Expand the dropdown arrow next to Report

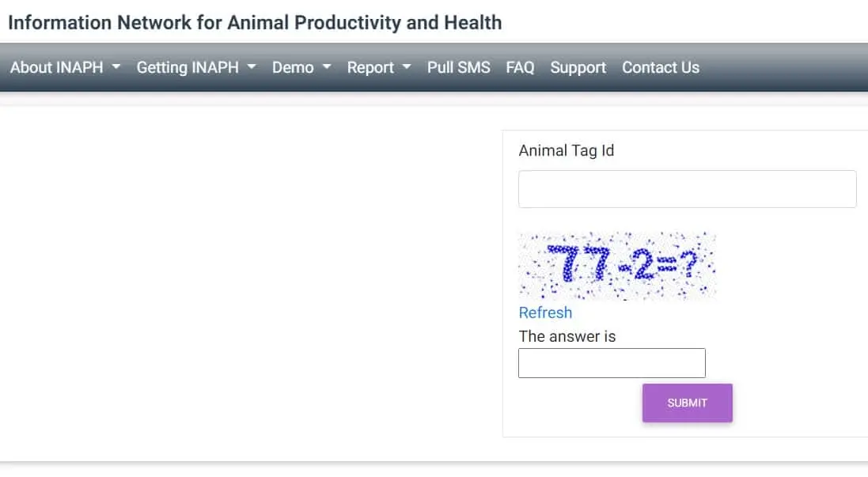click(407, 67)
